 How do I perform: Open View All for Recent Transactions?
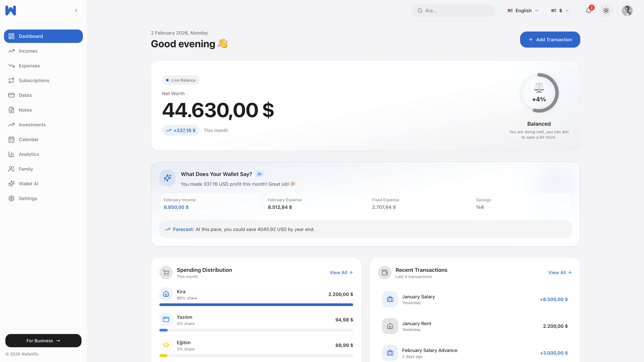pos(559,273)
